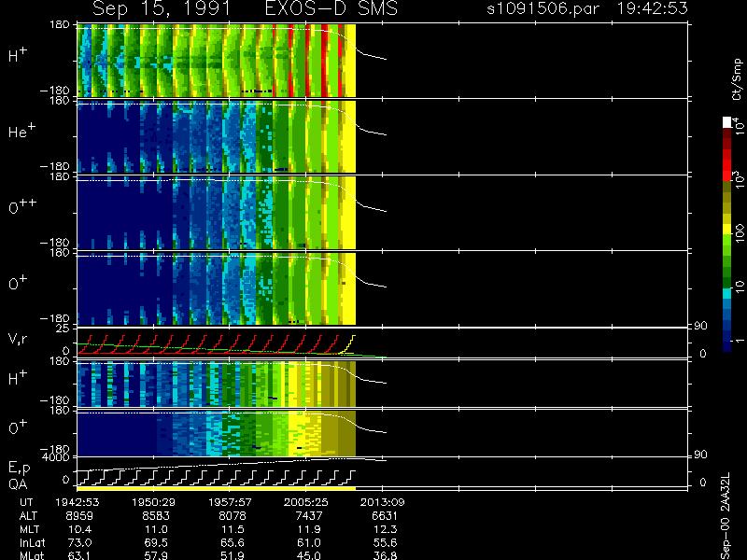
Task: Click the ALT value "8959"
Action: coord(79,516)
